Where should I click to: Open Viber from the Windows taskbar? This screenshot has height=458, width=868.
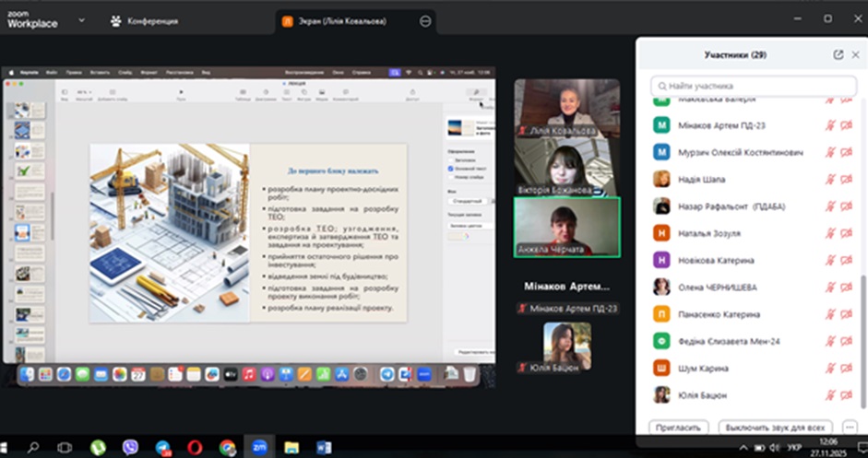[130, 448]
